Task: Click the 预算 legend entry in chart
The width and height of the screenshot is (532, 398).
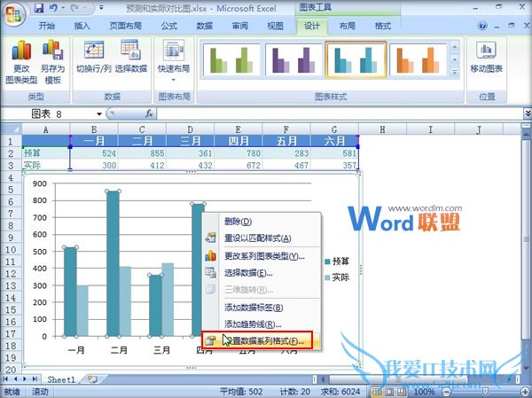Action: pos(337,261)
